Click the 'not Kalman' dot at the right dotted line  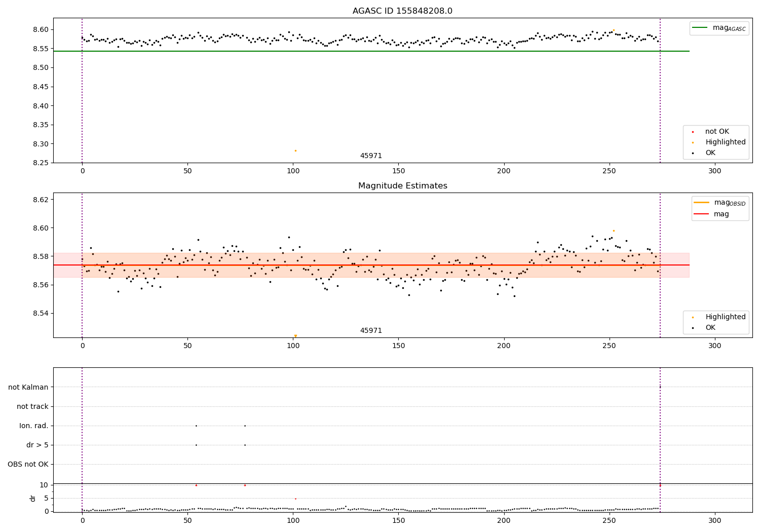point(660,387)
